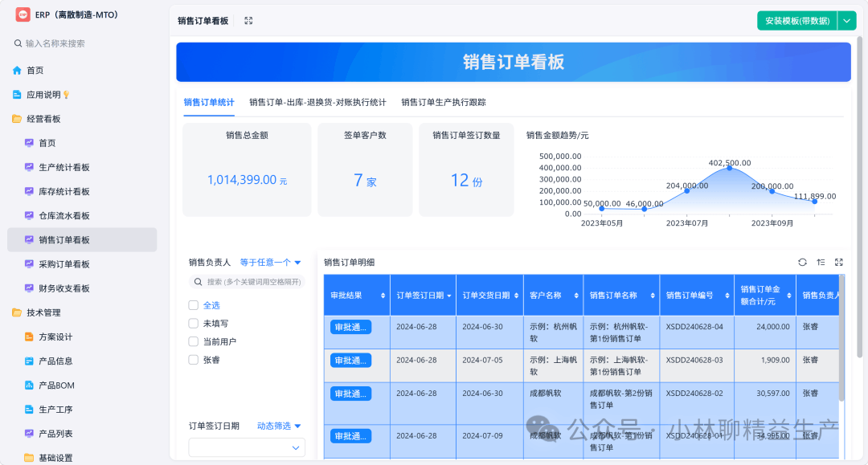868x465 pixels.
Task: Click the 产品BOM icon
Action: point(30,385)
